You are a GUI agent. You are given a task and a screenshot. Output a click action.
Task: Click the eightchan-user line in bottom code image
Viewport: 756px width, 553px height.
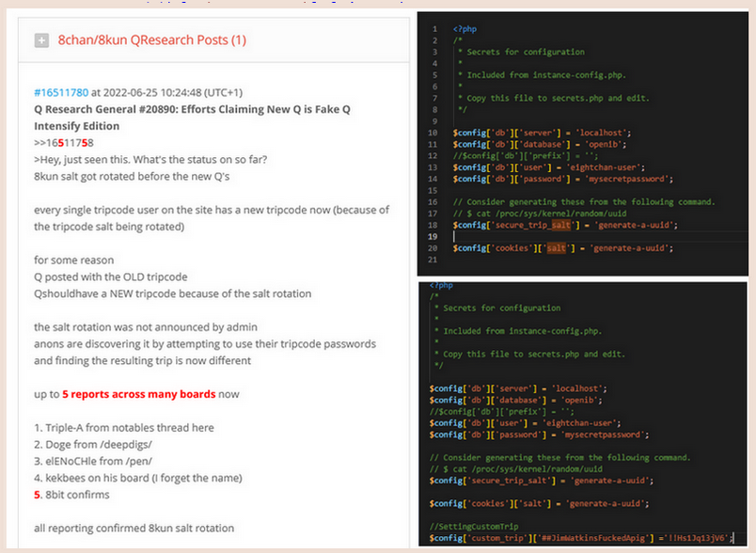click(525, 423)
